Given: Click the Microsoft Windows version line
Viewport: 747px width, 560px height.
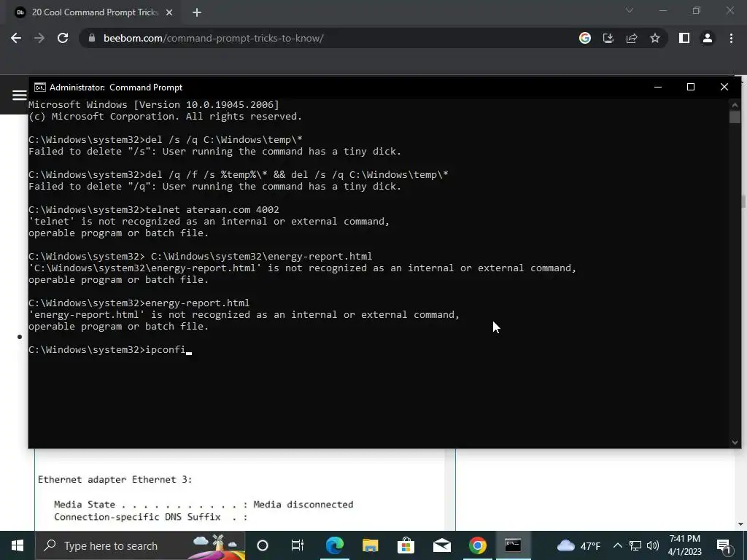Looking at the screenshot, I should click(154, 104).
